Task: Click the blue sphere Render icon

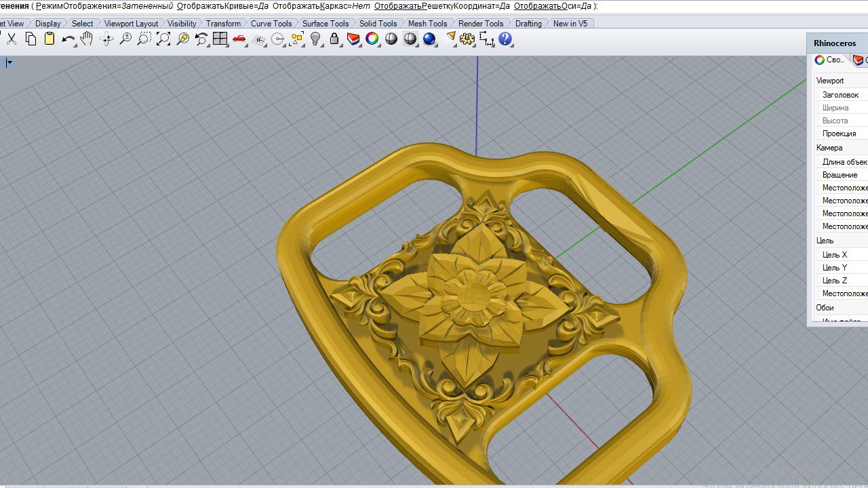Action: click(x=429, y=39)
